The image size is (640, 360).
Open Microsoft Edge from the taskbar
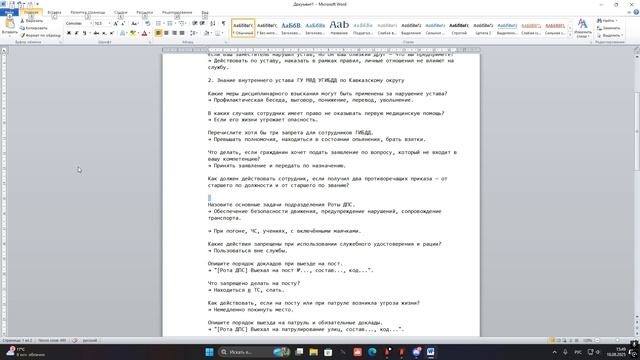[x=372, y=352]
